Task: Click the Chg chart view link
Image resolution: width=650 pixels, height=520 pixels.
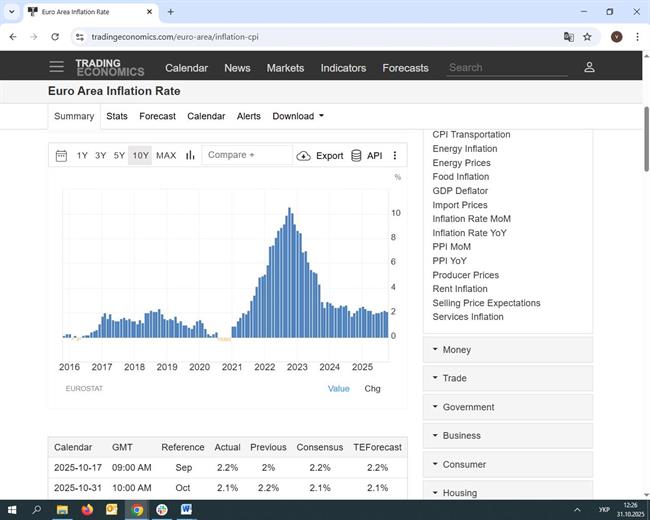Action: pos(372,388)
